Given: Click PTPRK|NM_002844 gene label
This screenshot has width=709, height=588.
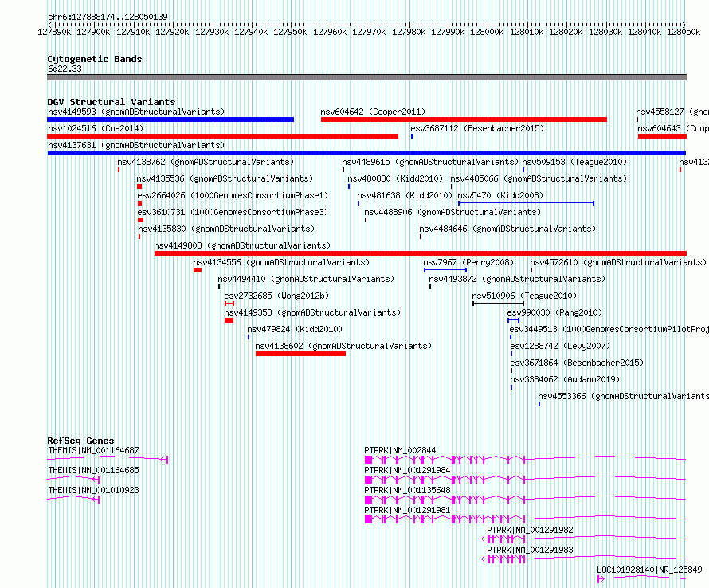Looking at the screenshot, I should coord(400,450).
